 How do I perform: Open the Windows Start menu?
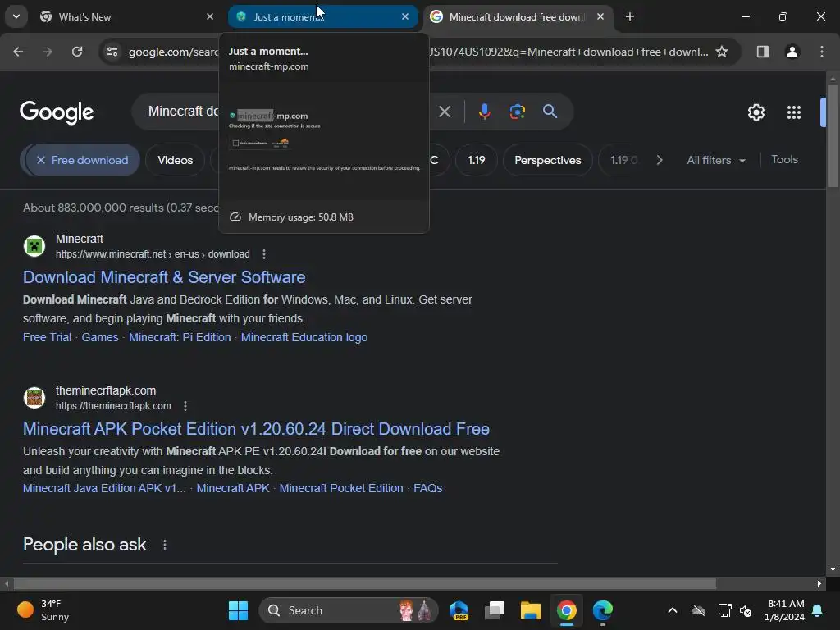(x=238, y=610)
